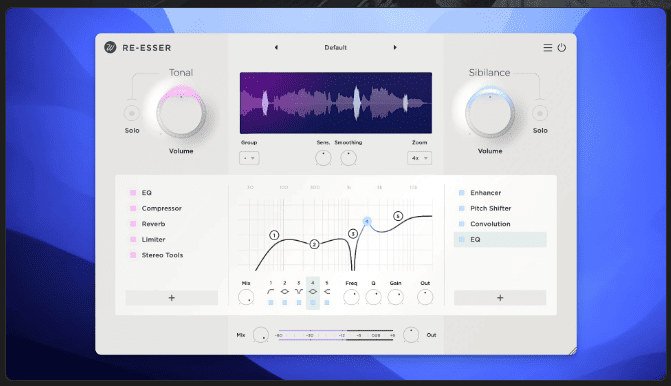Click band 3 notch shape icon
This screenshot has width=671, height=386.
(299, 291)
